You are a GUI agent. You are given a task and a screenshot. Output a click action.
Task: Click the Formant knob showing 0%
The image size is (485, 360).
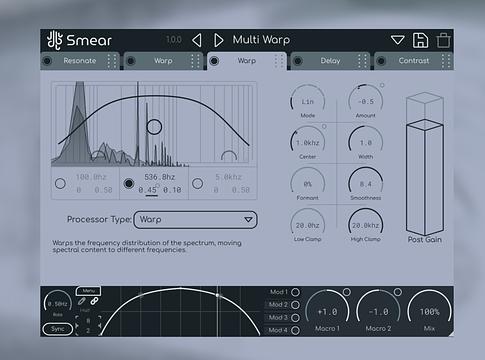click(x=308, y=184)
